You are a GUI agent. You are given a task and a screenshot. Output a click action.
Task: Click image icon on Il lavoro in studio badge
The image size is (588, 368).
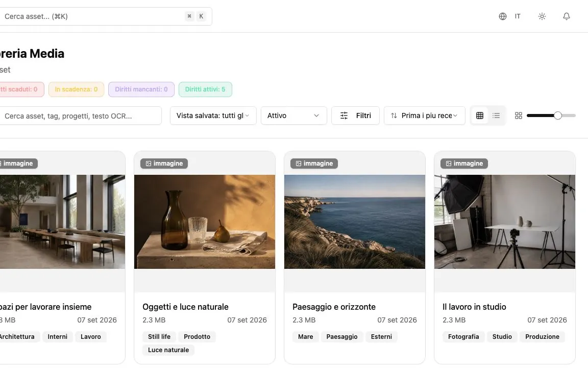point(449,164)
